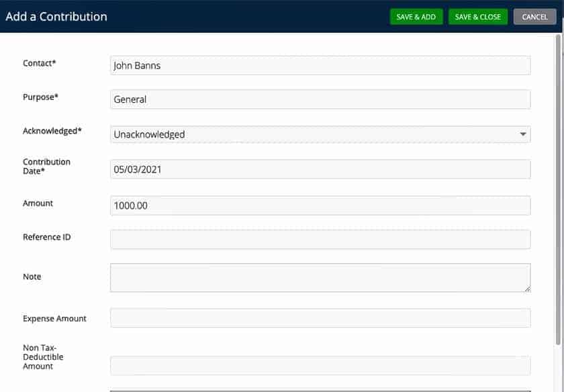Viewport: 564px width, 392px height.
Task: Focus the Purpose field showing General
Action: point(320,99)
